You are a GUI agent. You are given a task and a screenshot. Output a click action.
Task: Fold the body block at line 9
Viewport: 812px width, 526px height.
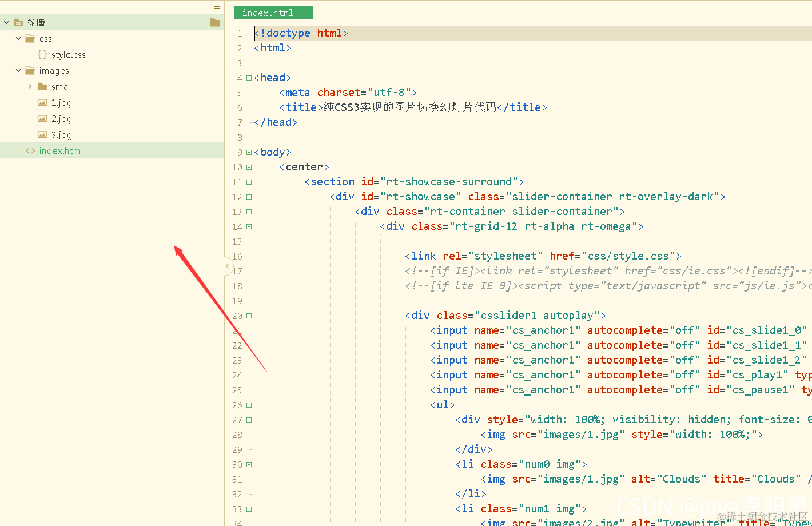click(249, 152)
